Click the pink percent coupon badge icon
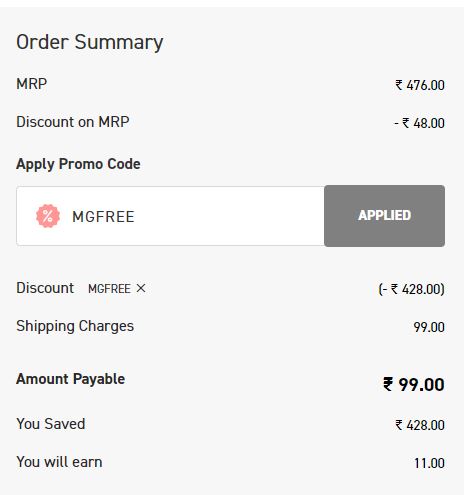464x495 pixels. [x=48, y=216]
